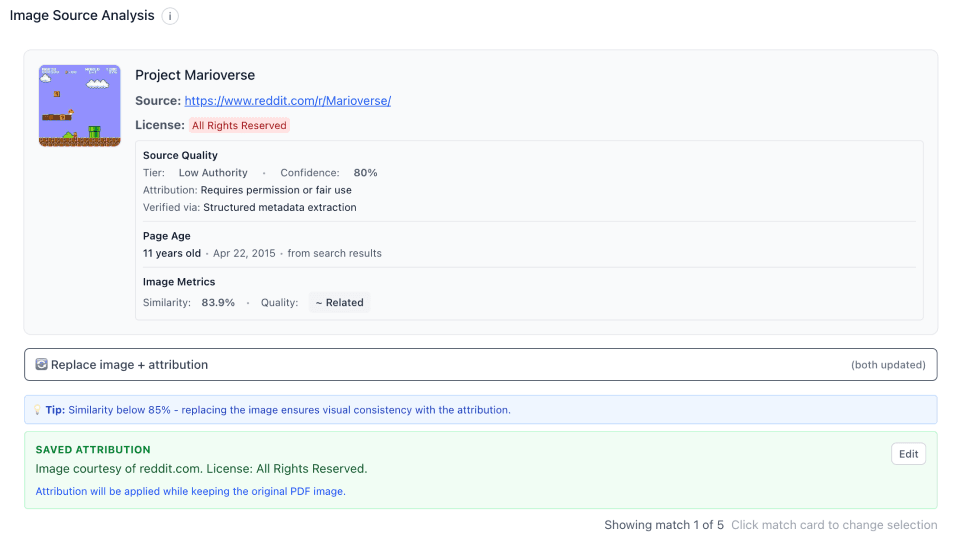The height and width of the screenshot is (549, 961).
Task: Click the "~ Related" quality badge
Action: tap(339, 303)
